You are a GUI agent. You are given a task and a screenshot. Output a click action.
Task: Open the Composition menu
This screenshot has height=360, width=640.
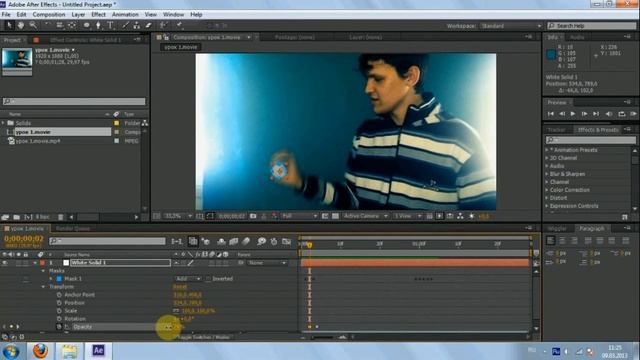tap(49, 14)
